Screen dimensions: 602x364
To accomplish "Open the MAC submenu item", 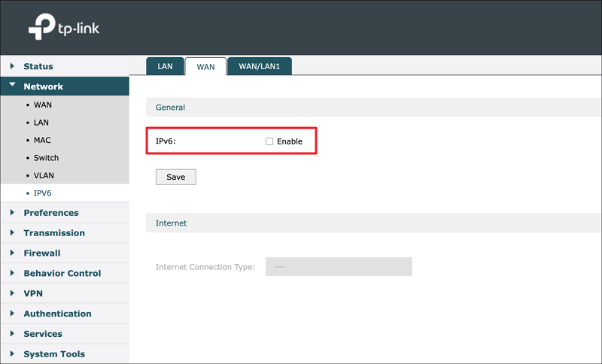I will (x=42, y=140).
